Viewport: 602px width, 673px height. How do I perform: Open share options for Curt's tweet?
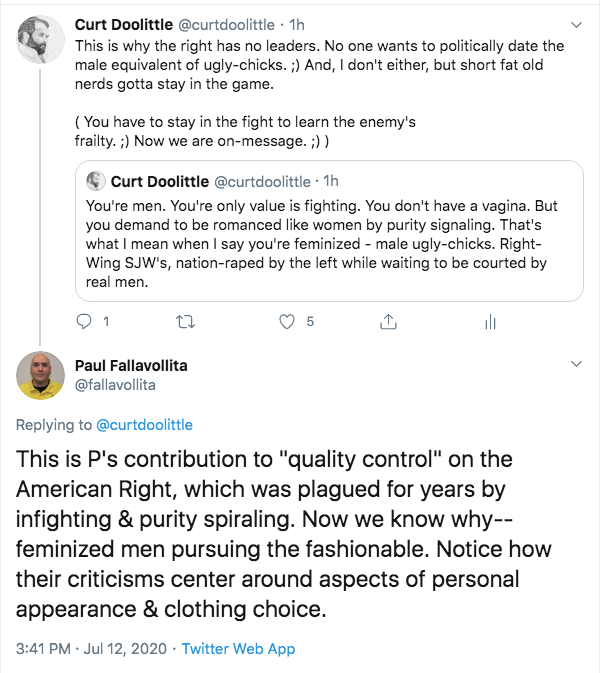click(388, 322)
